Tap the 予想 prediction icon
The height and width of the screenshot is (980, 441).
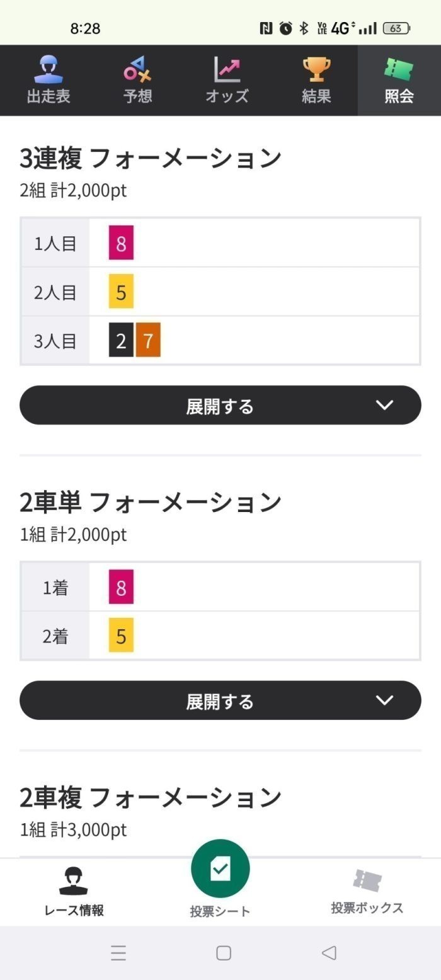[137, 70]
